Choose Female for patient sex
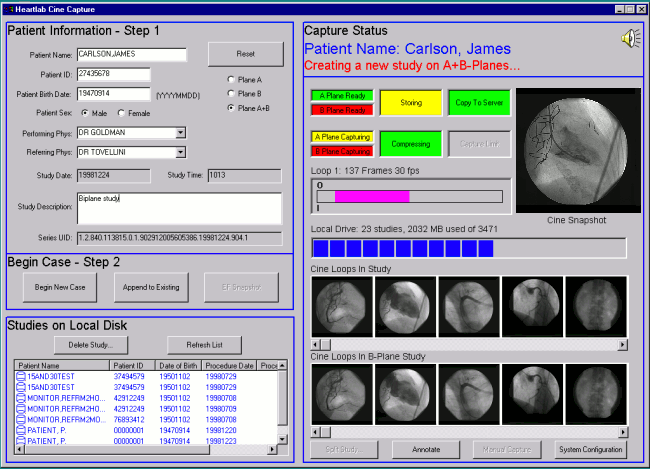Image resolution: width=650 pixels, height=469 pixels. click(x=123, y=113)
